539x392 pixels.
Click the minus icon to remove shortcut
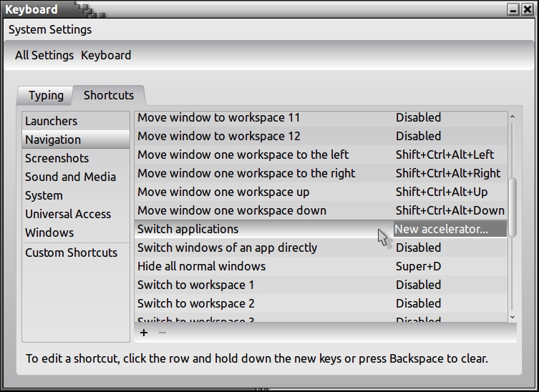click(162, 333)
